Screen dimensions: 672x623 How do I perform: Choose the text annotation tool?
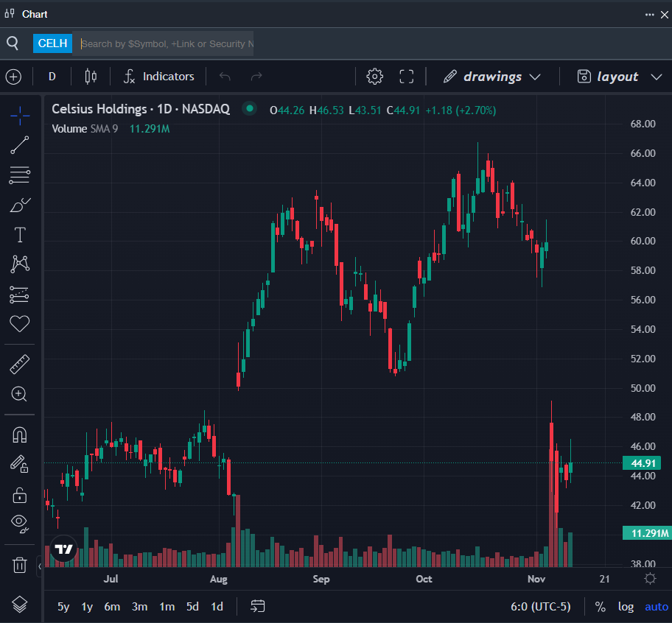[20, 235]
